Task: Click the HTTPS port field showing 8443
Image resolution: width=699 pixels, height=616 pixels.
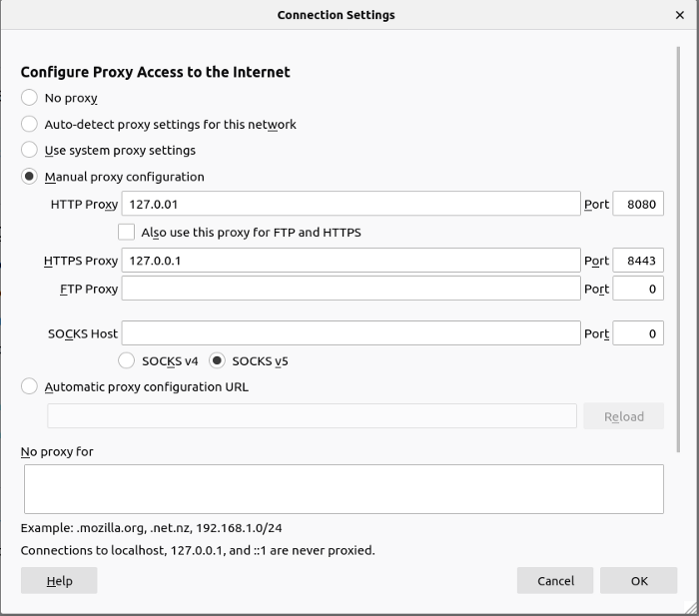Action: coord(638,261)
